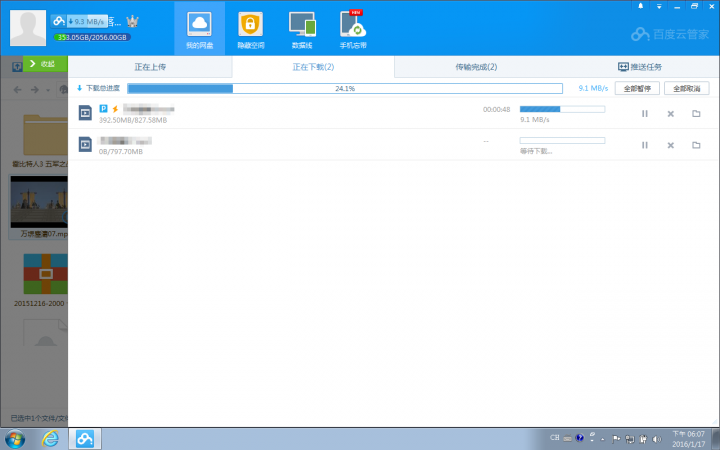Click the 9.1 MB/s total speed text
The width and height of the screenshot is (720, 450).
coord(593,88)
